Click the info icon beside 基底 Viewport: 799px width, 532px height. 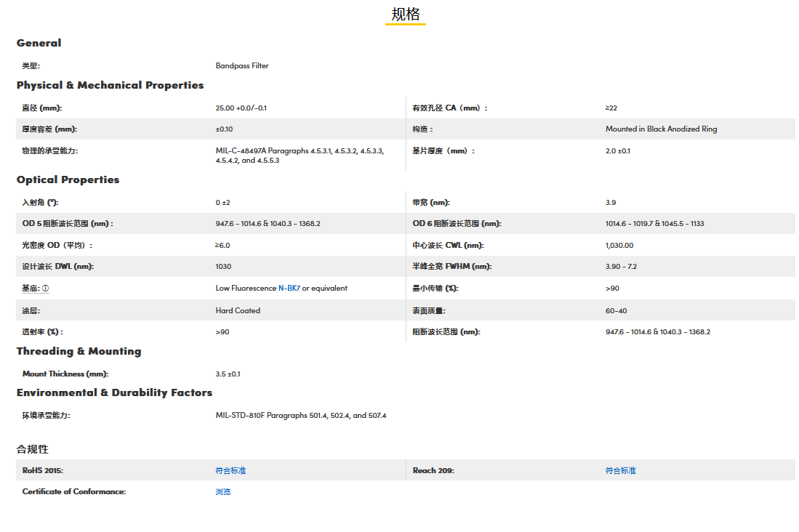pos(45,289)
